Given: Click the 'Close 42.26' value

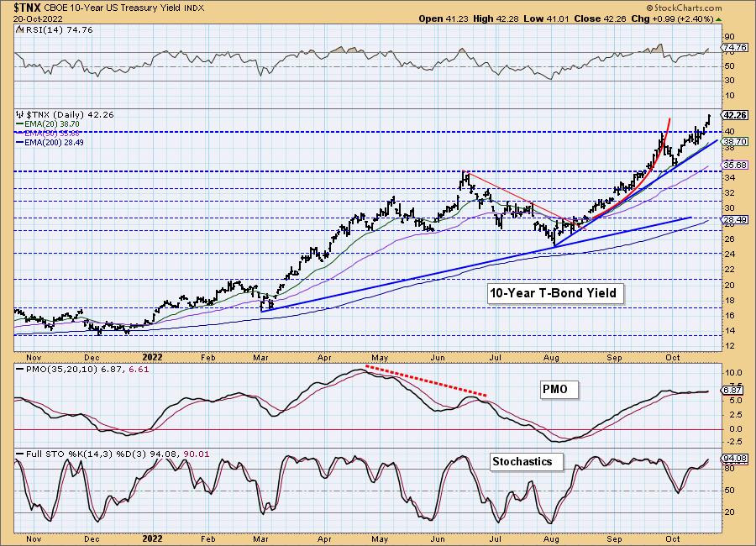Looking at the screenshot, I should coord(600,18).
